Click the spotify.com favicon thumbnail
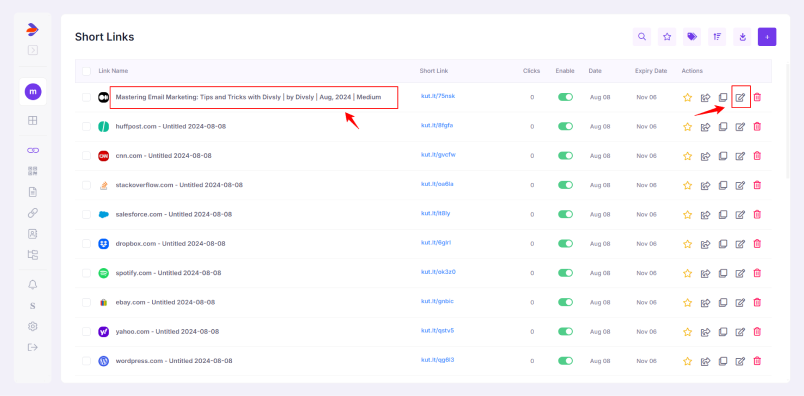 (x=104, y=273)
